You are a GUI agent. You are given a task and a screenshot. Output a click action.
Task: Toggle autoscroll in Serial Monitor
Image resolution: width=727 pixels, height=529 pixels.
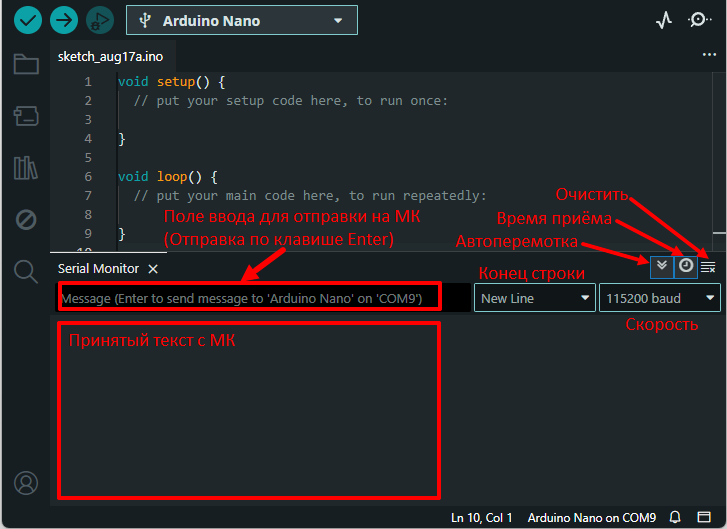click(662, 267)
